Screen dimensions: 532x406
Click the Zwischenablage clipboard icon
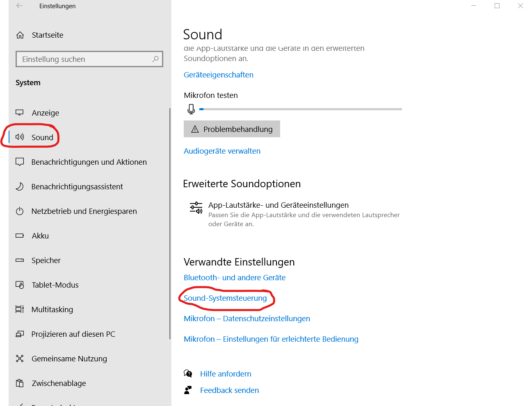[20, 383]
